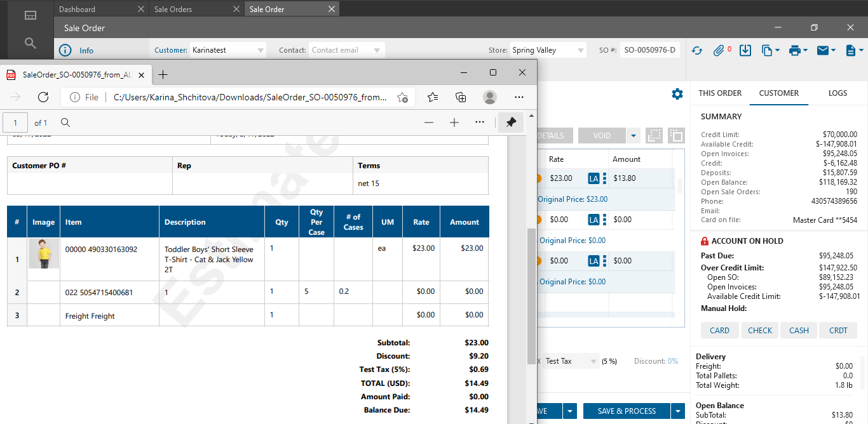Pin the PDF toolbar
The width and height of the screenshot is (868, 424).
tap(511, 123)
